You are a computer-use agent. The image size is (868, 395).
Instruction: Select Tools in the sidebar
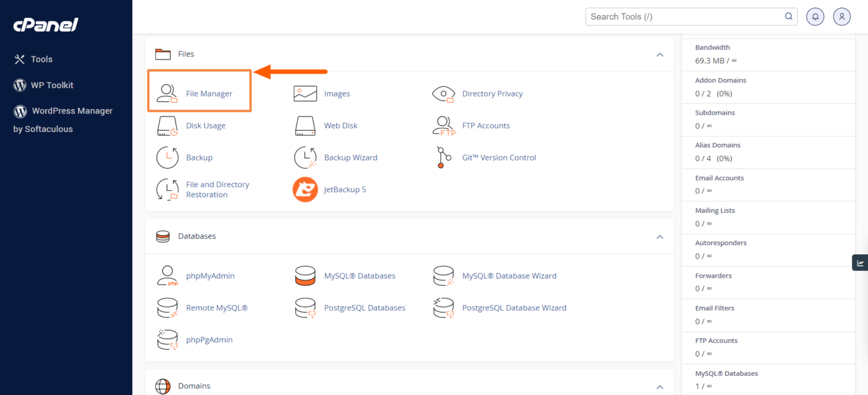click(33, 60)
